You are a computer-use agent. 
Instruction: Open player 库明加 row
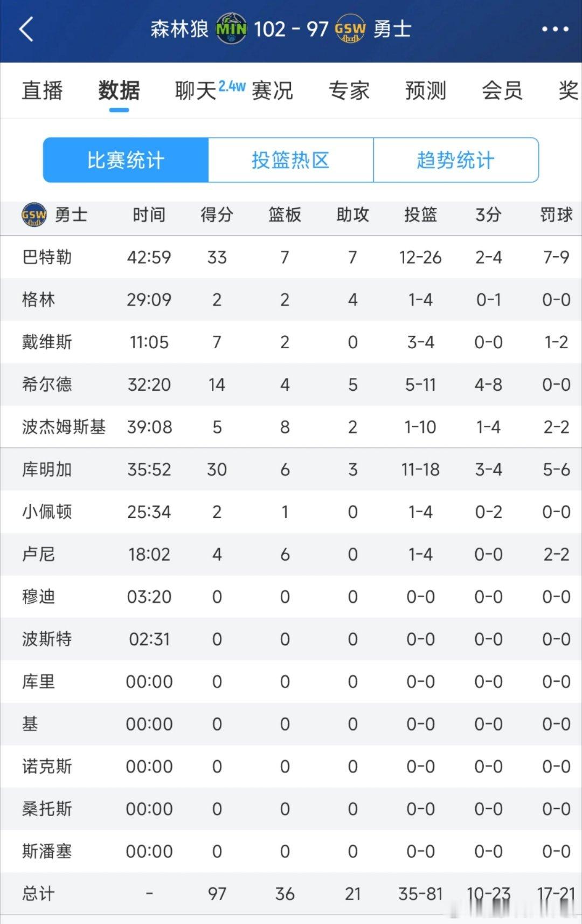coord(291,470)
